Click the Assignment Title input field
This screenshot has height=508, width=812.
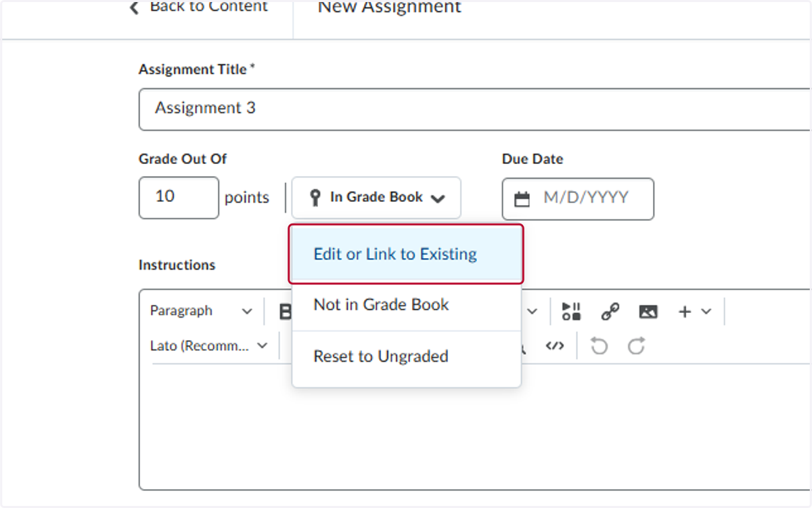[475, 108]
